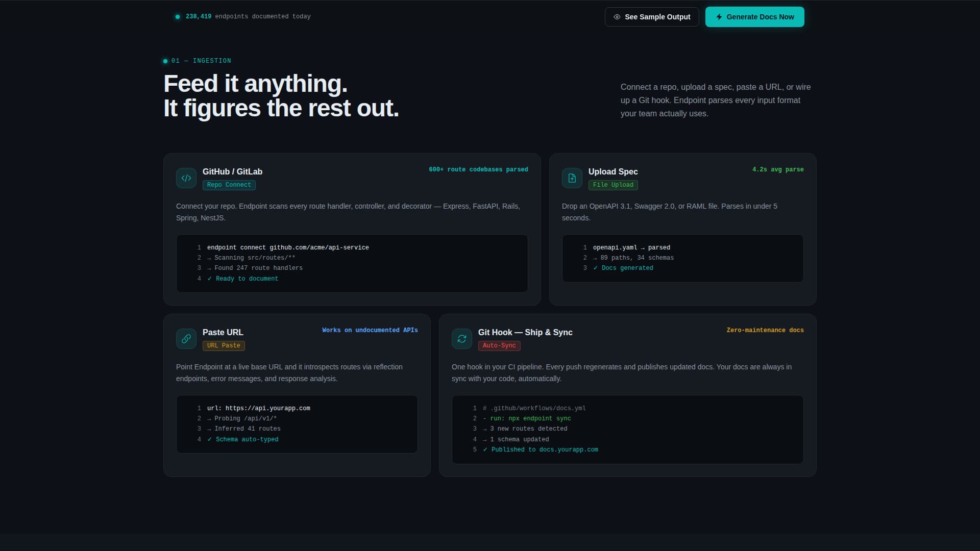Click the Upload Spec card title
The image size is (980, 551).
(613, 172)
